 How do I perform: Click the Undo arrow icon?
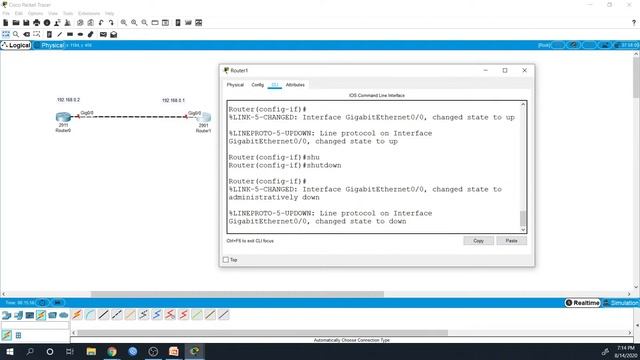(x=101, y=23)
